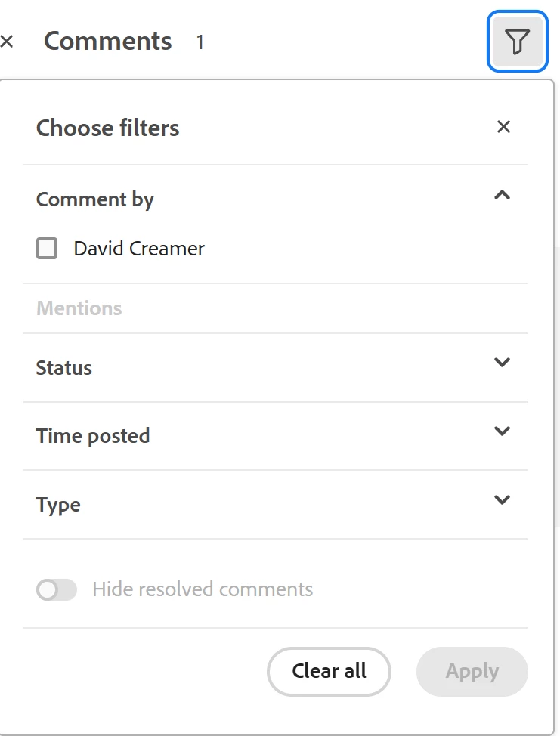Select the David Creamer name label
Screen dimensions: 560x736
139,249
